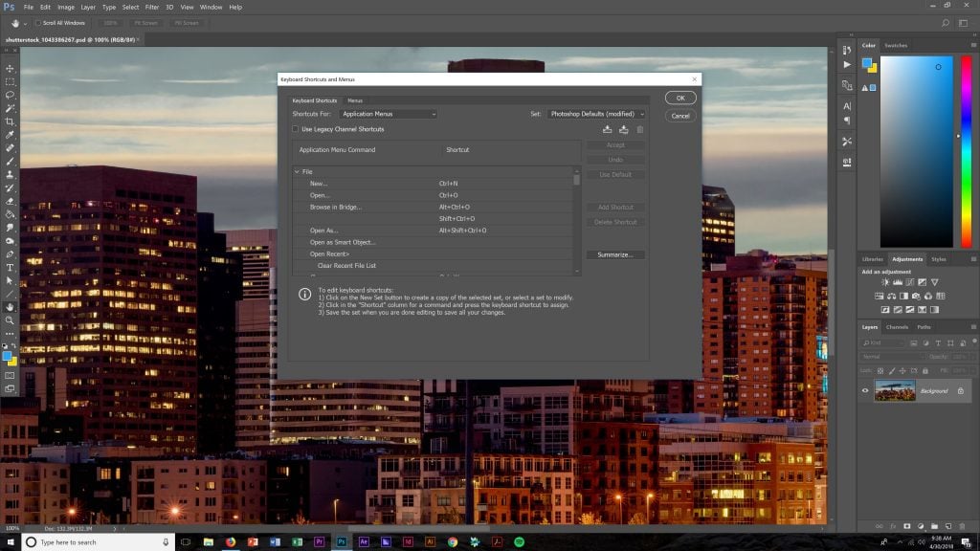Click the save shortcut set icon
The width and height of the screenshot is (980, 551).
click(x=607, y=129)
